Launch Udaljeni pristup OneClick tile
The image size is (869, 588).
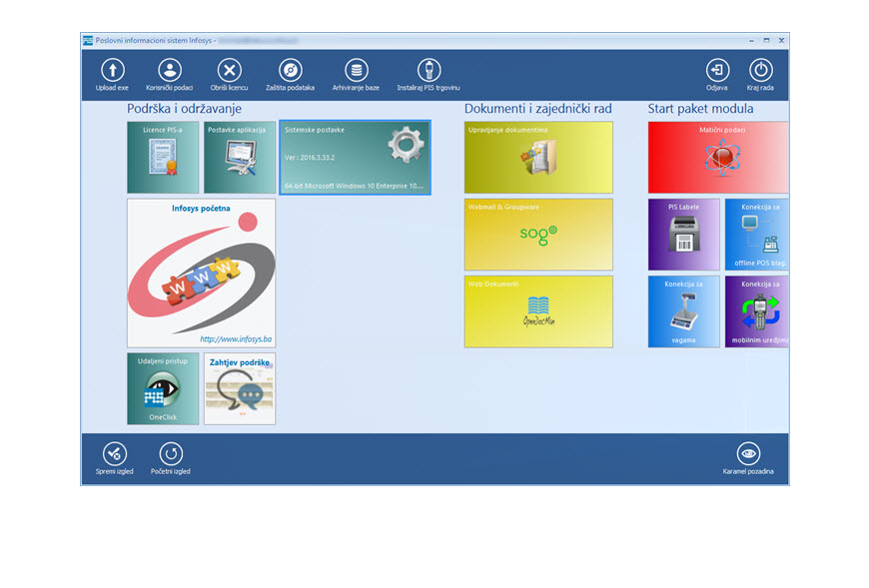(163, 388)
